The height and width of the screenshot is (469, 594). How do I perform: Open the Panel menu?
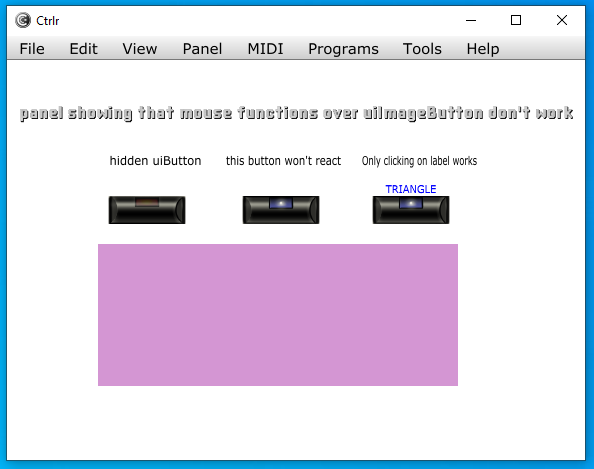pos(202,49)
